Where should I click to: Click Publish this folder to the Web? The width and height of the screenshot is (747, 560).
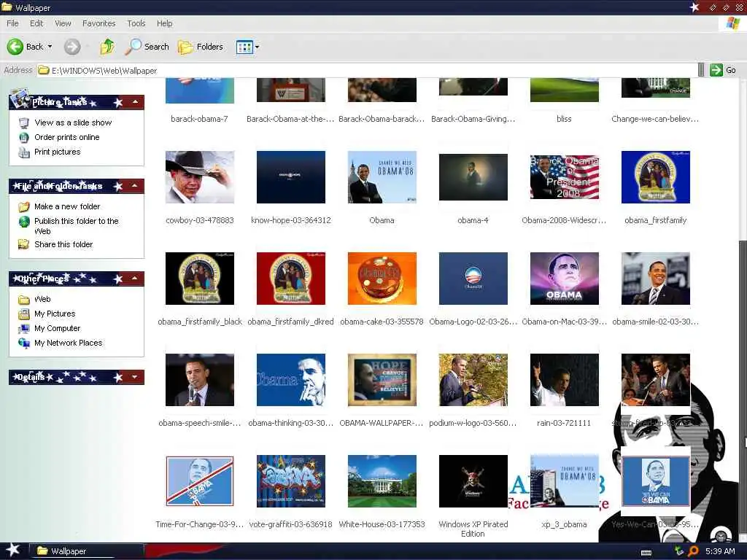point(76,226)
